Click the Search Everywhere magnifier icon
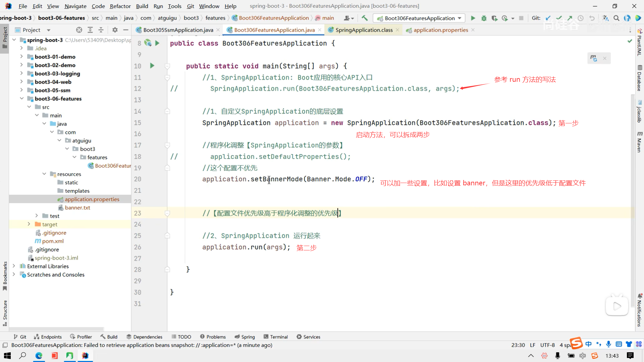644x362 pixels. tap(616, 18)
